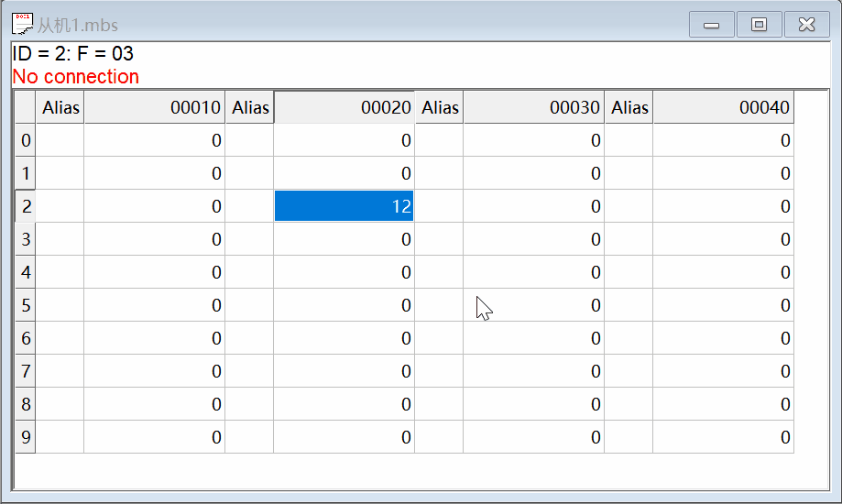Select the 00040 column header

tap(723, 107)
